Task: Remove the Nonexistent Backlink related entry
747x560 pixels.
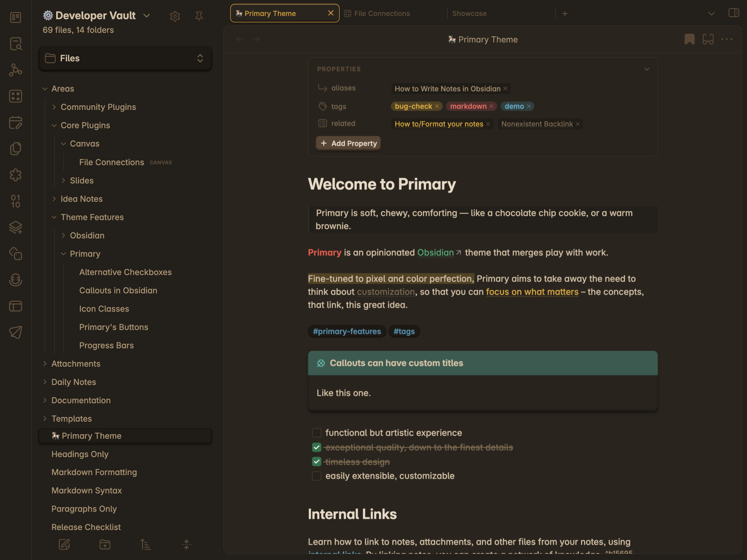Action: click(578, 124)
